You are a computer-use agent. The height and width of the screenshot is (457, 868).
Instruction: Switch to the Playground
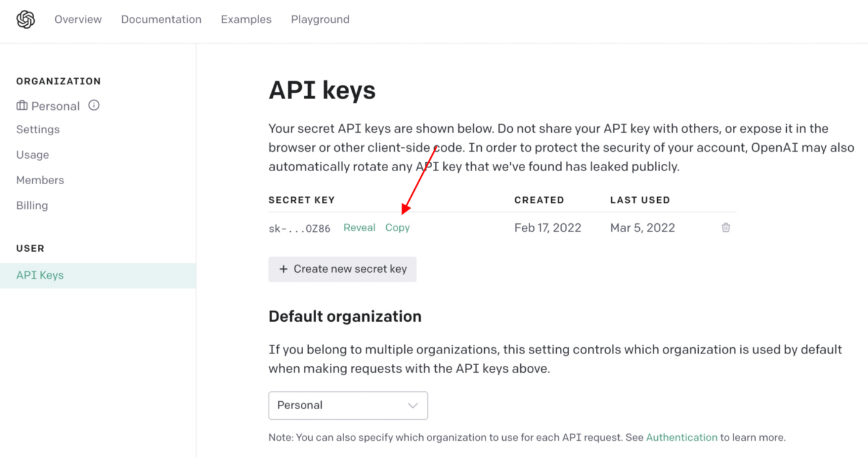coord(320,20)
